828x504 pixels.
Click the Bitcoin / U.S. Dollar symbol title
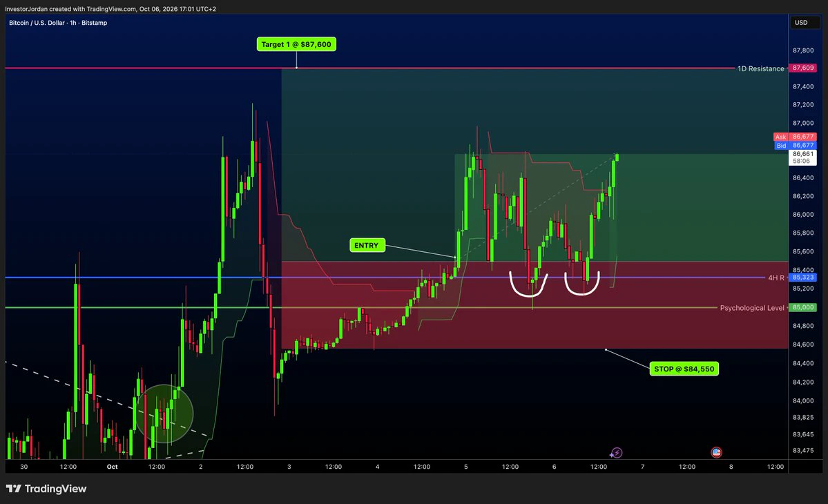[58, 23]
